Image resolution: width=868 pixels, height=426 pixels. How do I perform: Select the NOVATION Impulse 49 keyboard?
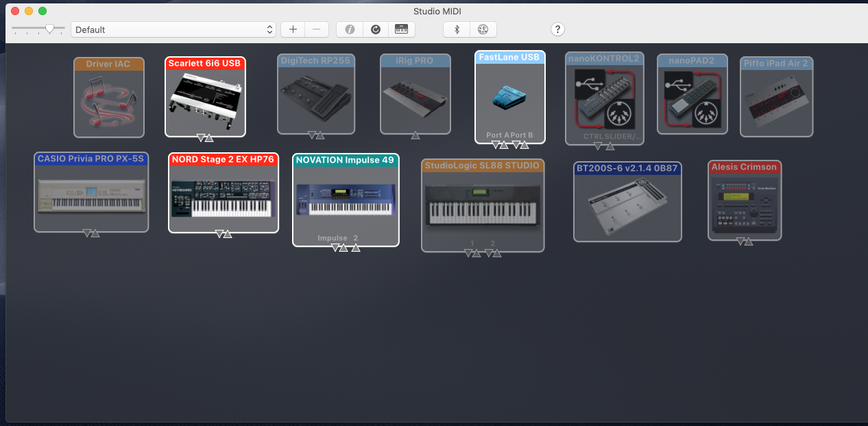[x=346, y=199]
